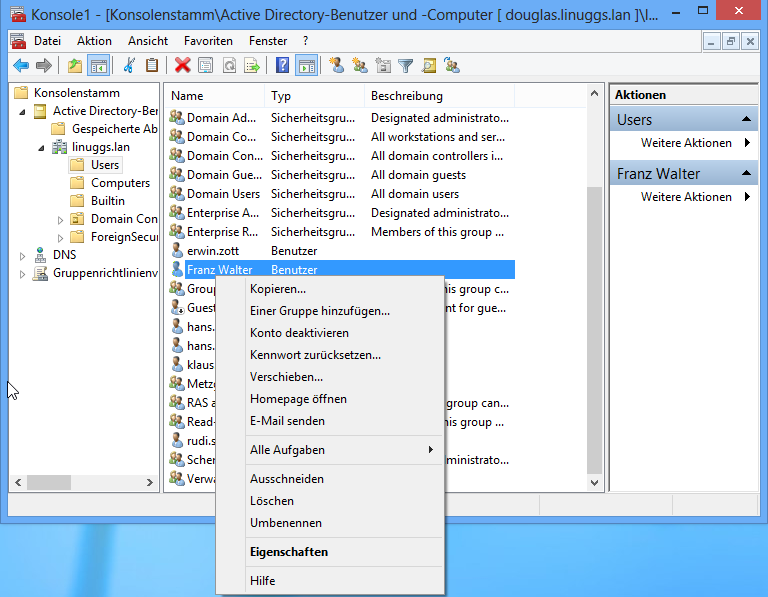Click the create new user icon
Image resolution: width=768 pixels, height=597 pixels.
337,66
